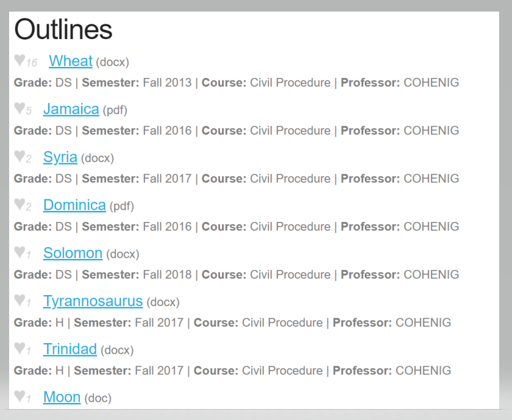
Task: Favorite the Trinidad outline with its heart
Action: 20,348
